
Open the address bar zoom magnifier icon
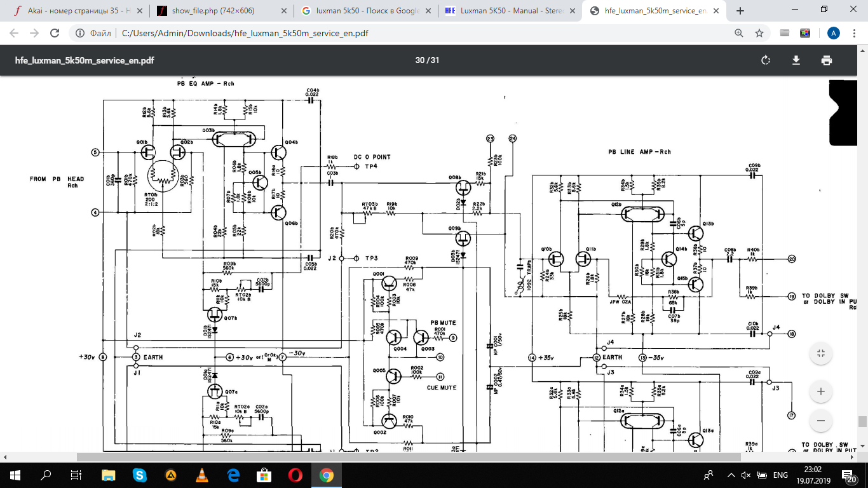(738, 34)
